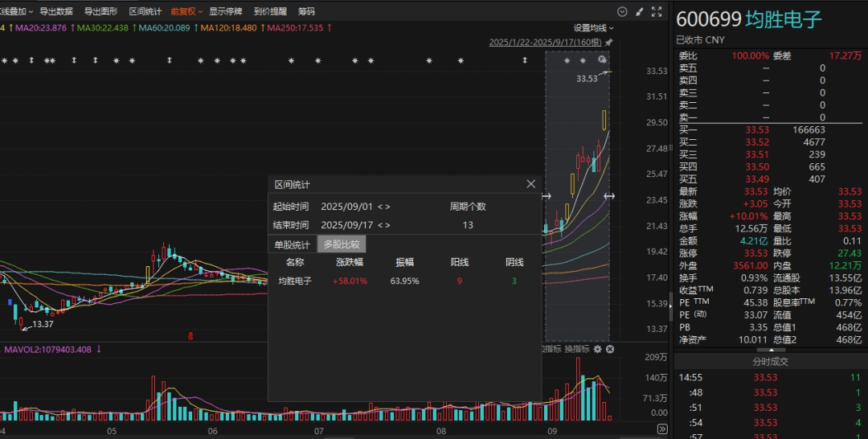
Task: Close the selected range with circled X
Action: point(602,60)
